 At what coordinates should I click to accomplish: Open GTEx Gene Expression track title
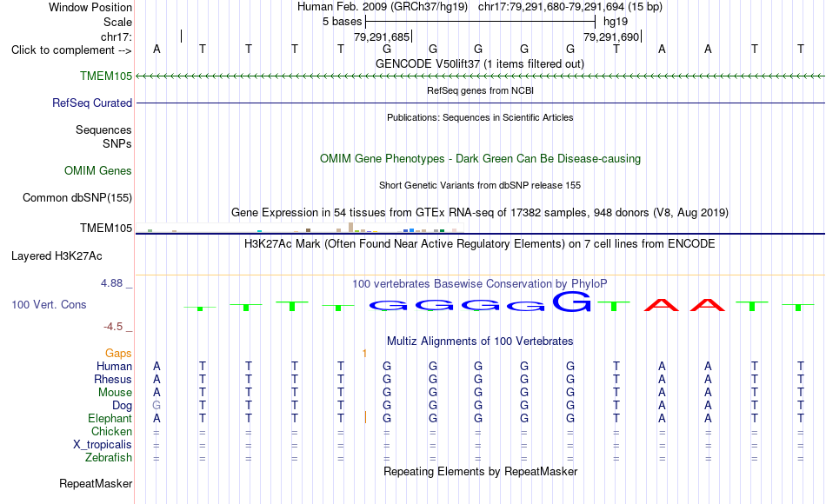480,213
